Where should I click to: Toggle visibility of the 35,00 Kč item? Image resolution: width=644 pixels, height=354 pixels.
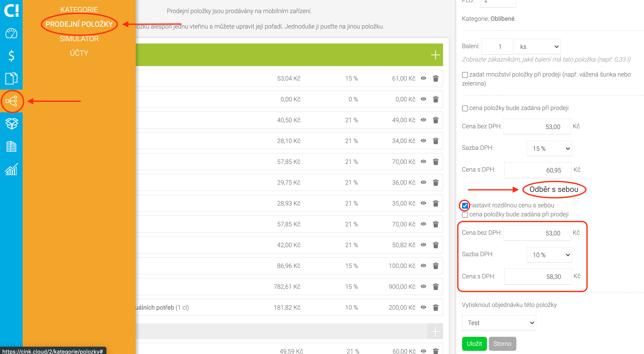click(x=423, y=203)
